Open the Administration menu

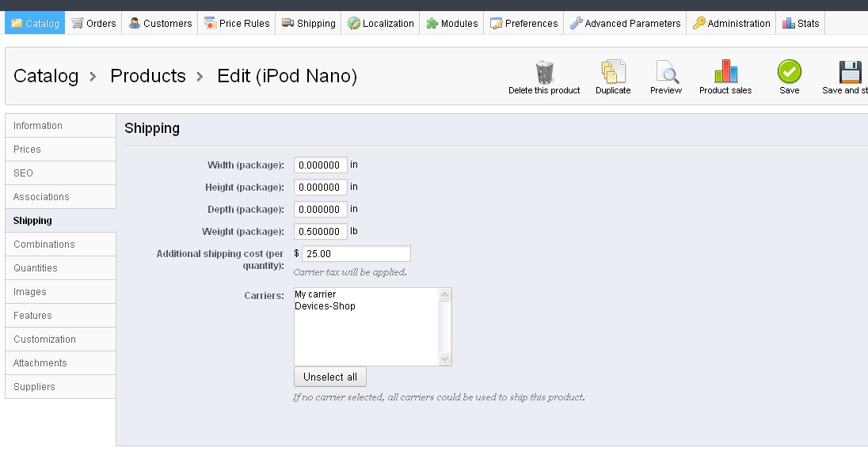(731, 23)
